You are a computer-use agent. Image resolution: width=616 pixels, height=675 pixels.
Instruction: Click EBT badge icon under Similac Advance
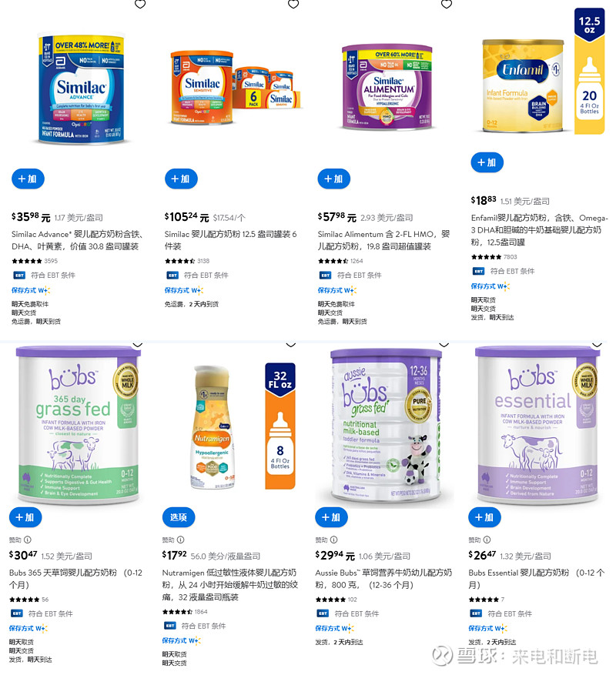pos(19,276)
